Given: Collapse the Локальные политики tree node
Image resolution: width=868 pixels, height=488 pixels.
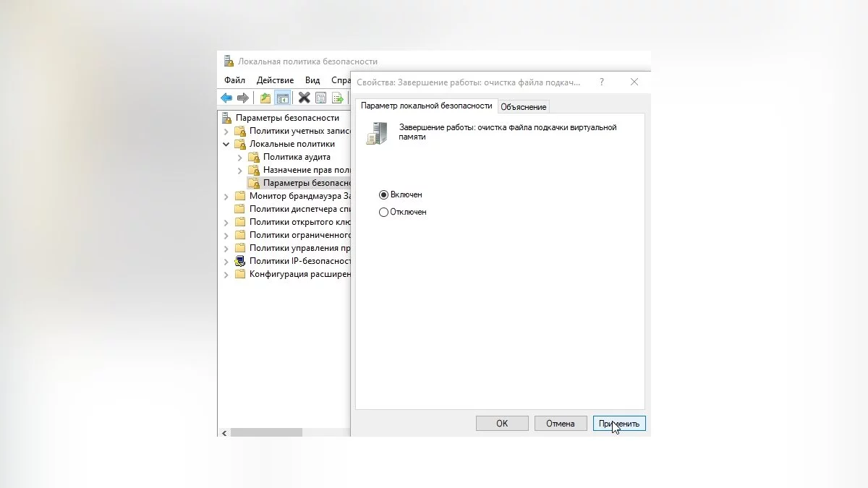Looking at the screenshot, I should [x=226, y=144].
